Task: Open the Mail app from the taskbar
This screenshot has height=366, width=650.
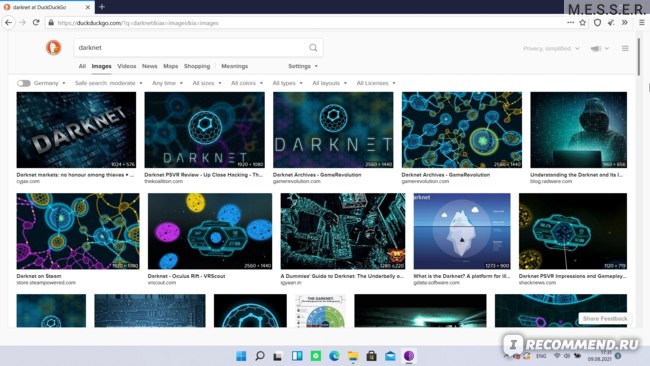Action: point(390,356)
